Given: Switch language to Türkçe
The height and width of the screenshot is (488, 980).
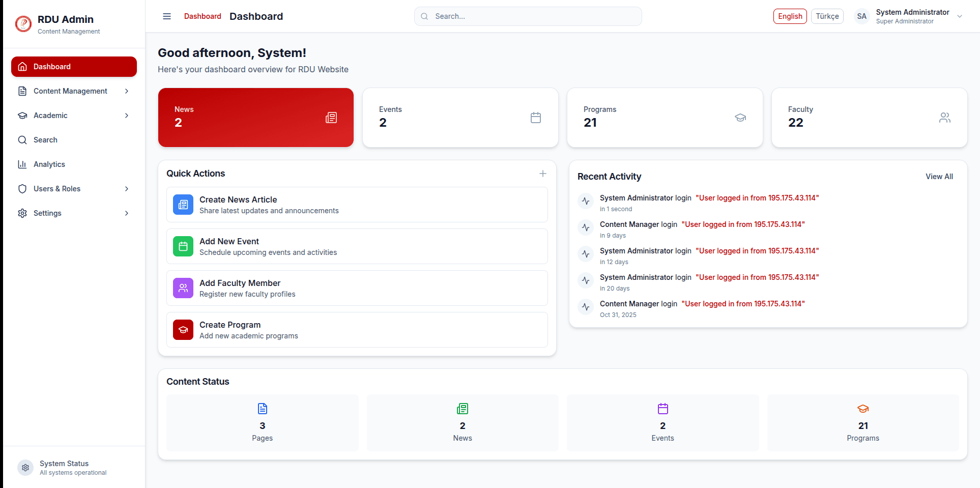Looking at the screenshot, I should 827,16.
